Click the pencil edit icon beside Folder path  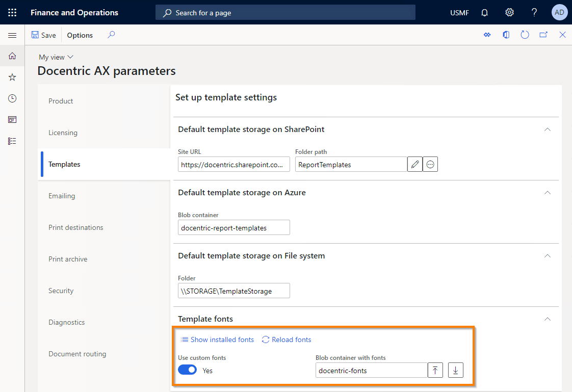click(415, 165)
